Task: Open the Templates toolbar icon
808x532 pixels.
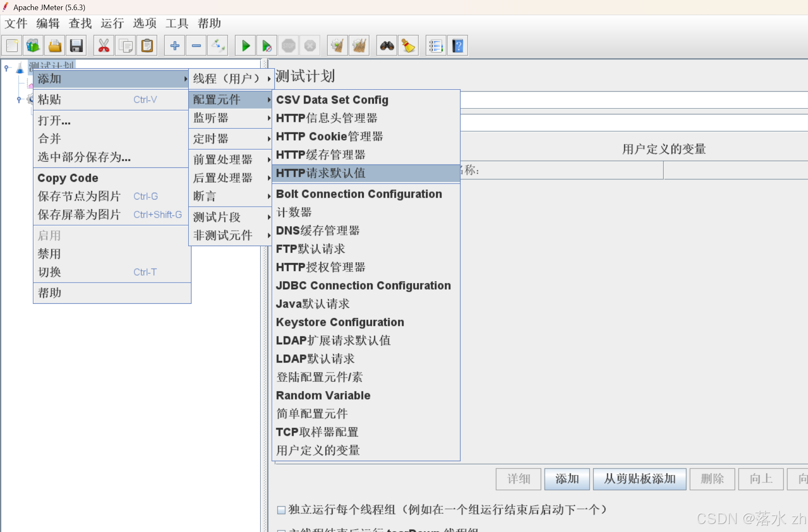Action: tap(33, 45)
